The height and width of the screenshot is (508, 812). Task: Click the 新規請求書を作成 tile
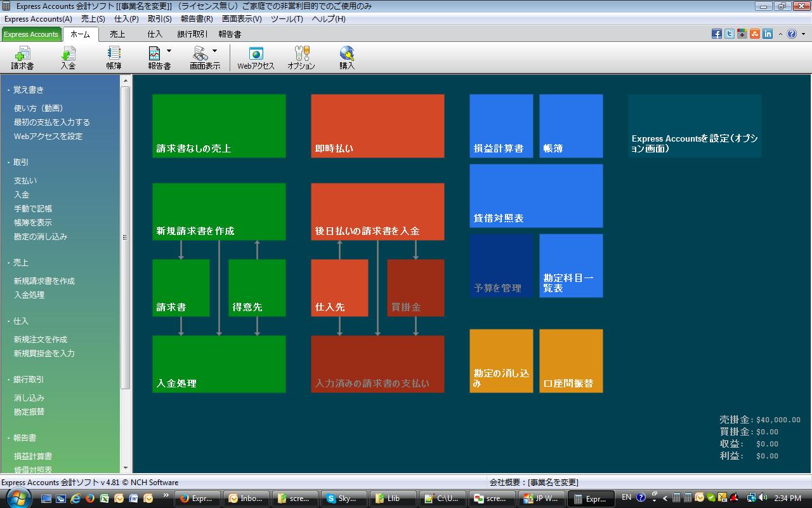[219, 211]
